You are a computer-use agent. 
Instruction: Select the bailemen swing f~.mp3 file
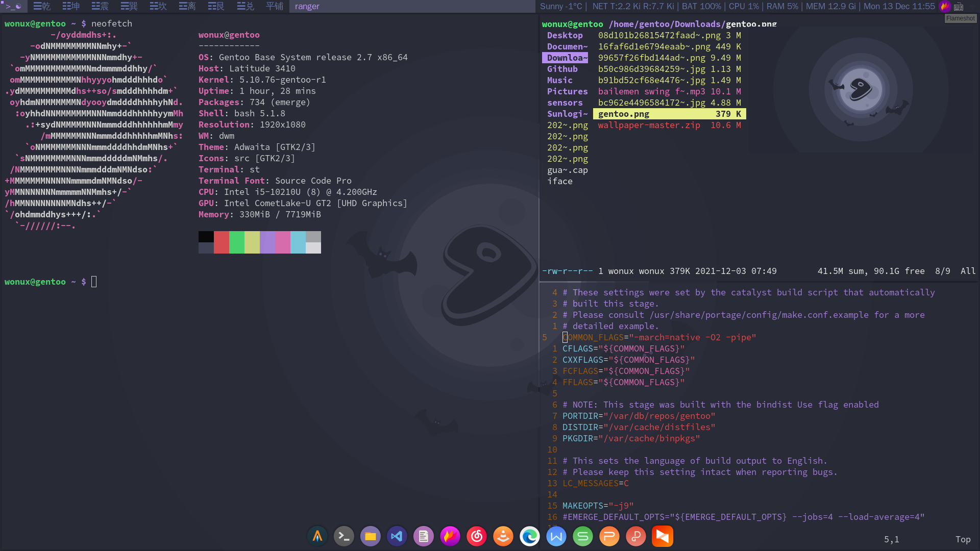coord(670,91)
